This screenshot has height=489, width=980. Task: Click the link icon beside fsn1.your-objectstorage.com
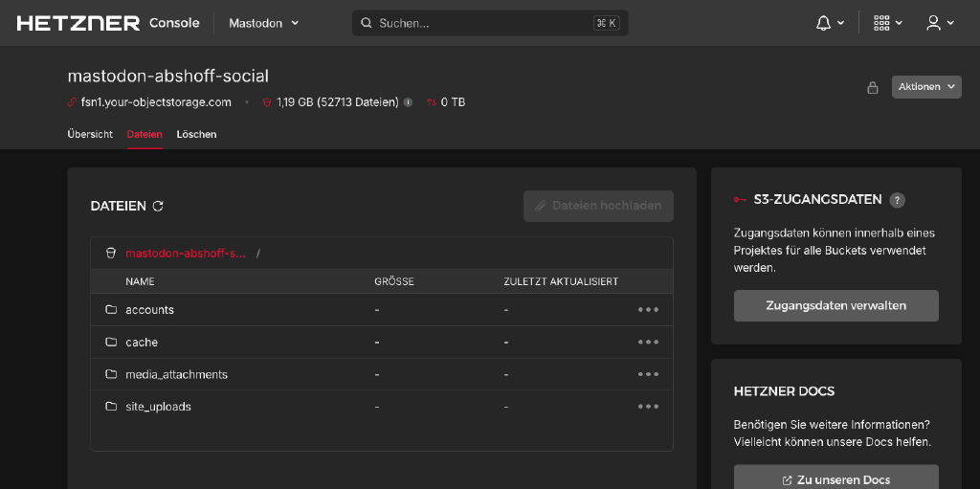click(x=72, y=102)
